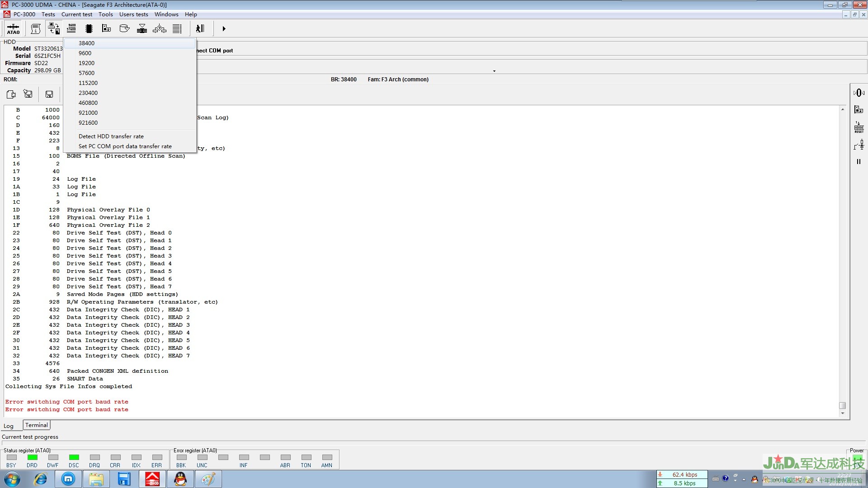Viewport: 868px width, 488px height.
Task: Open the Tools menu
Action: (106, 14)
